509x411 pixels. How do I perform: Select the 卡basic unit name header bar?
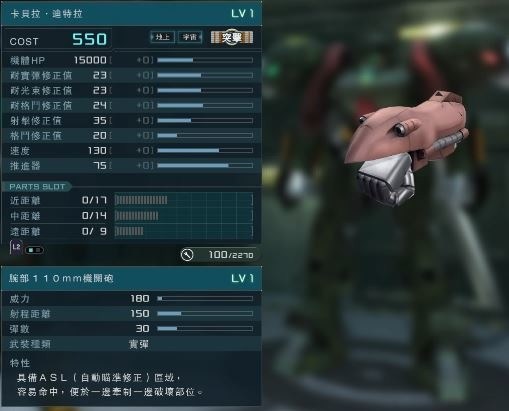[131, 14]
